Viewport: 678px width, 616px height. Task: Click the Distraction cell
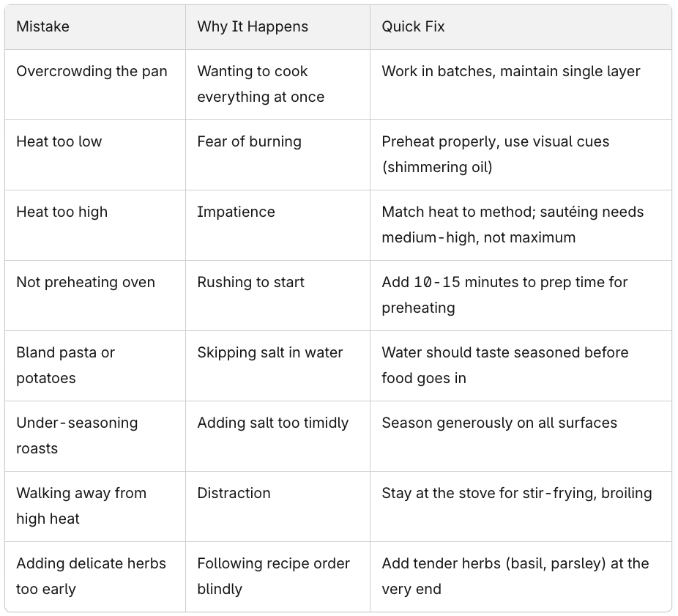[277, 507]
